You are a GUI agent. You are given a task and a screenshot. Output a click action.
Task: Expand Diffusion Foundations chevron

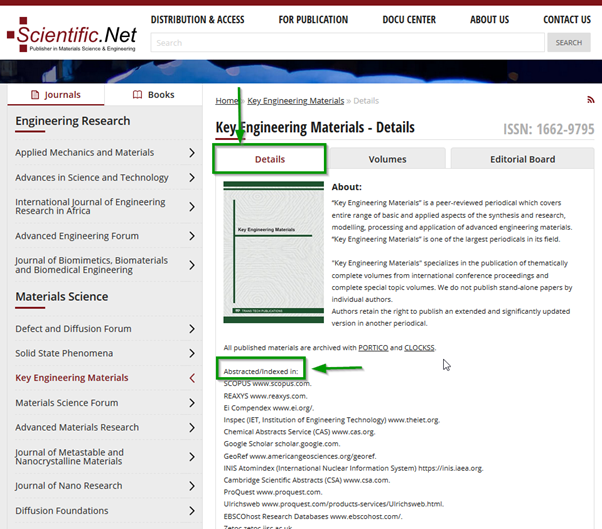[x=192, y=511]
